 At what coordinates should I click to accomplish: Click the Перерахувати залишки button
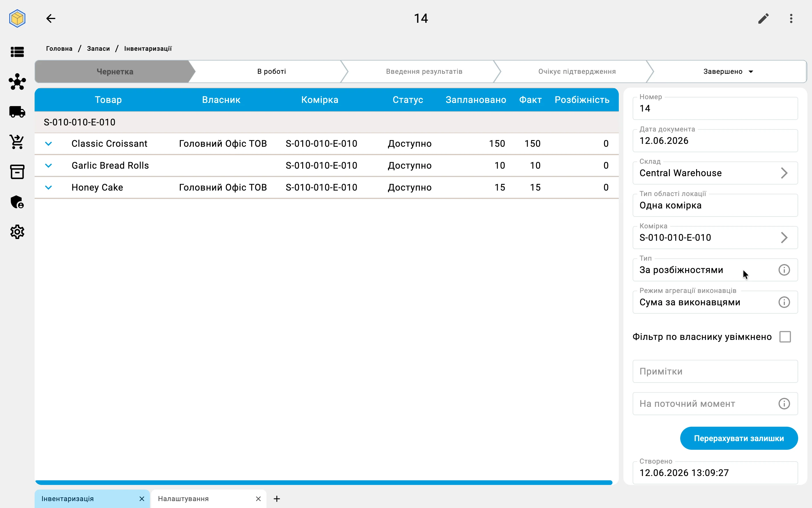(x=739, y=438)
